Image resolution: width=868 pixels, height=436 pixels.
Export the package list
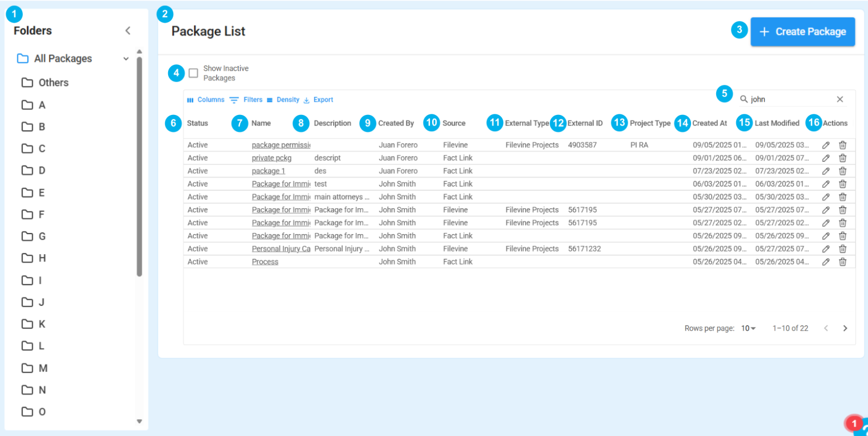[x=318, y=100]
